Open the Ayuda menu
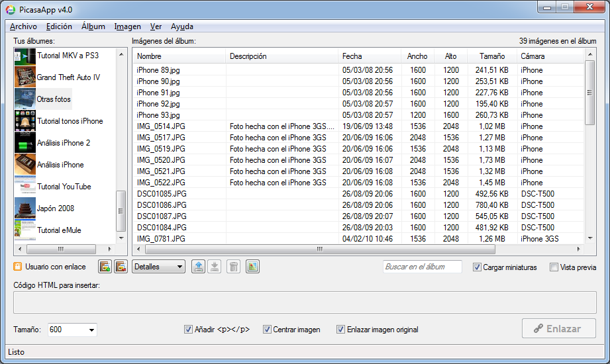The width and height of the screenshot is (610, 364). tap(181, 26)
